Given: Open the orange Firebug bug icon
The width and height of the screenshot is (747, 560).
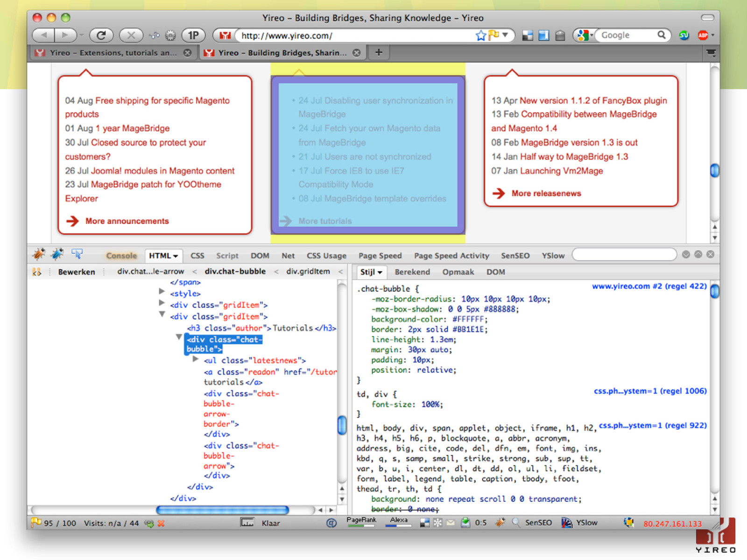Looking at the screenshot, I should (x=39, y=254).
